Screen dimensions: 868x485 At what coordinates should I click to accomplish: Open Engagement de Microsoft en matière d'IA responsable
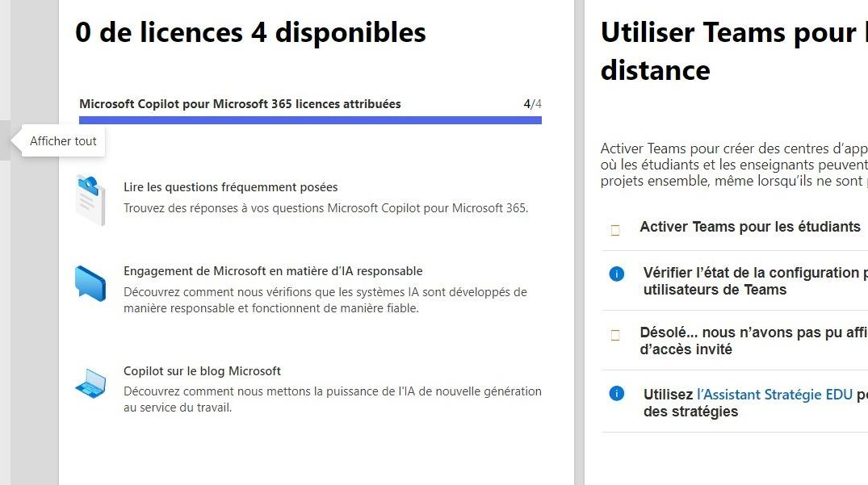pos(273,271)
